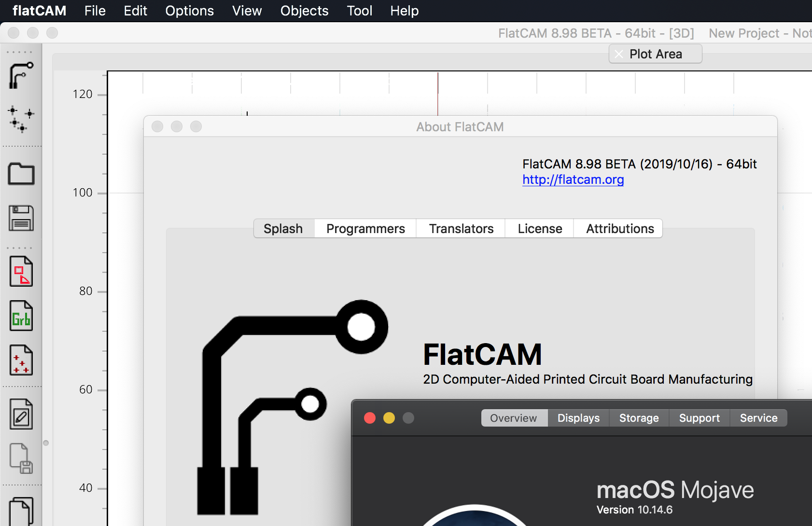Open the Help menu
812x526 pixels.
click(405, 11)
